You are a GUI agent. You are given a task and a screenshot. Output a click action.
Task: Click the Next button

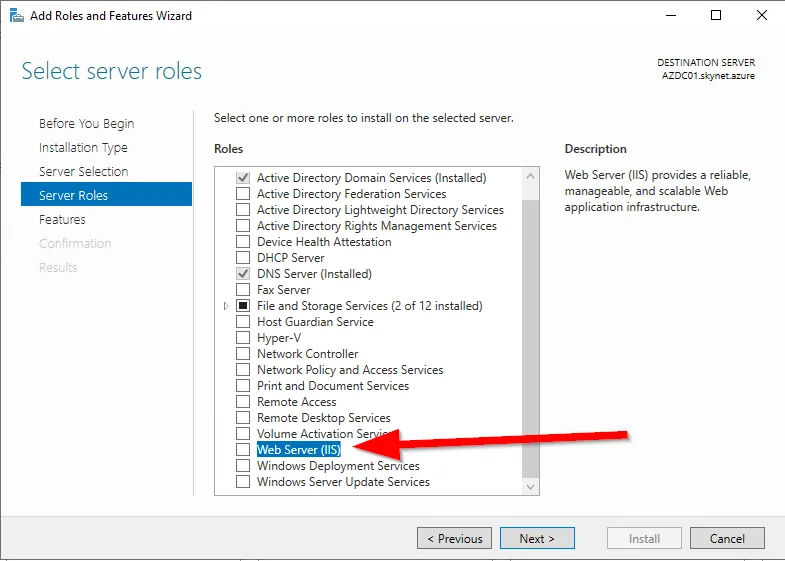tap(537, 538)
